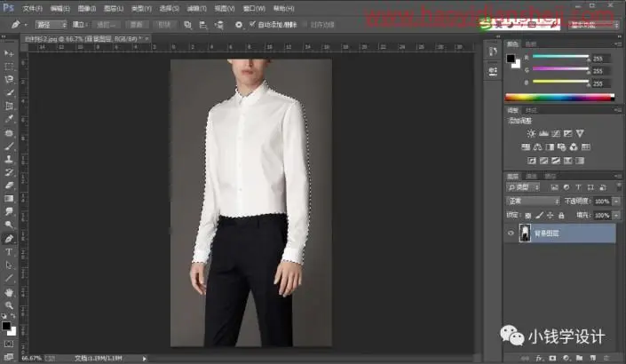Open the Edit (编辑) menu
Viewport: 626px width, 364px height.
[x=59, y=8]
